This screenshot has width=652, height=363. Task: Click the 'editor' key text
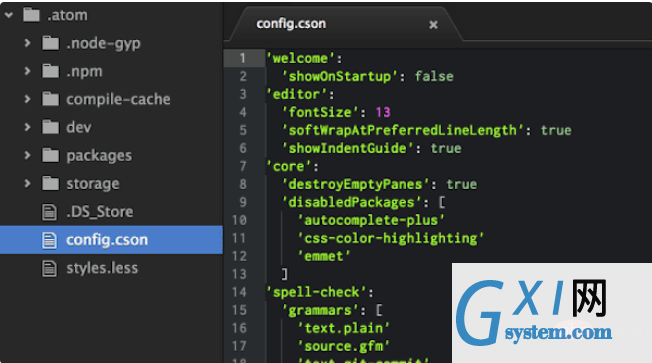(x=296, y=94)
